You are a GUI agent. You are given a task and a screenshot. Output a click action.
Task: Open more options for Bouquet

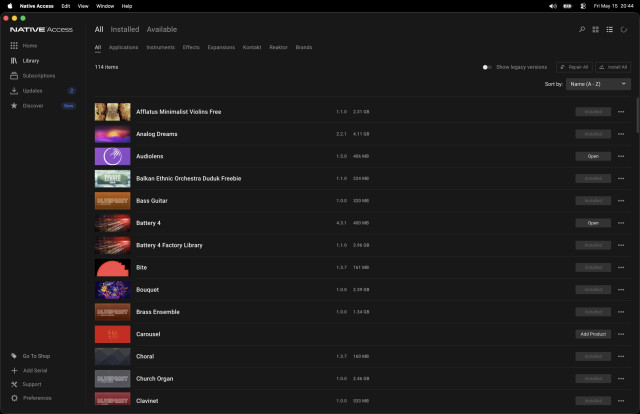coord(621,290)
